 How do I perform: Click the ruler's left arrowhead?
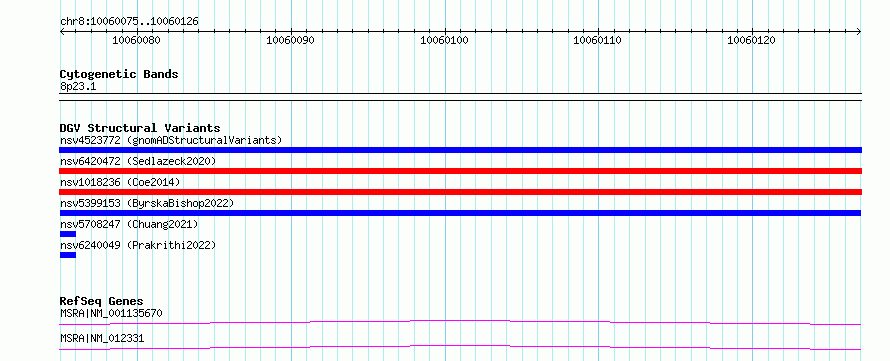(62, 32)
